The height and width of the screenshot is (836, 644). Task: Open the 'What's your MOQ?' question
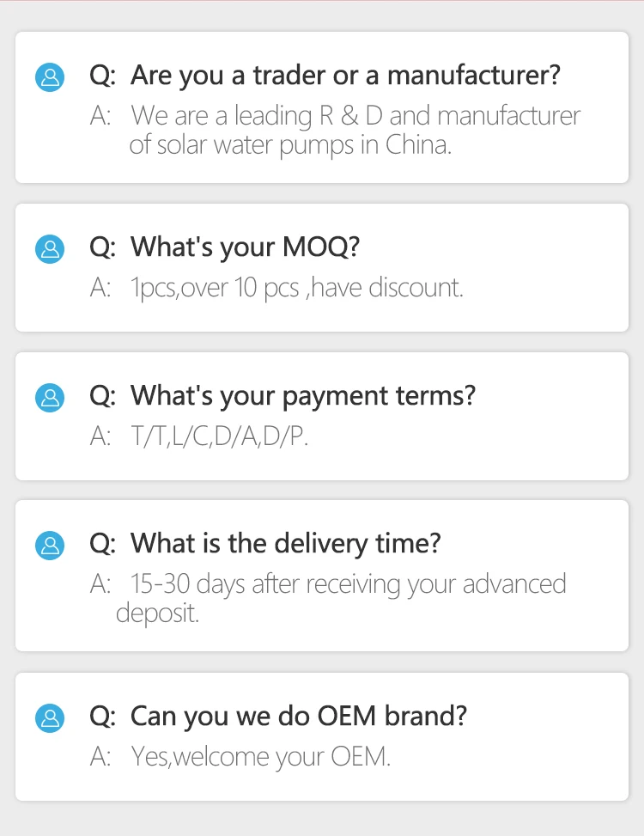click(245, 247)
